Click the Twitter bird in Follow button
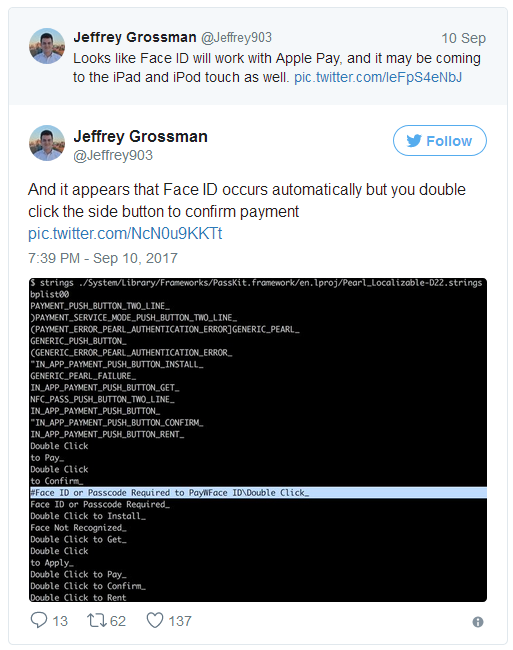Screen dimensions: 513x650 pos(414,141)
